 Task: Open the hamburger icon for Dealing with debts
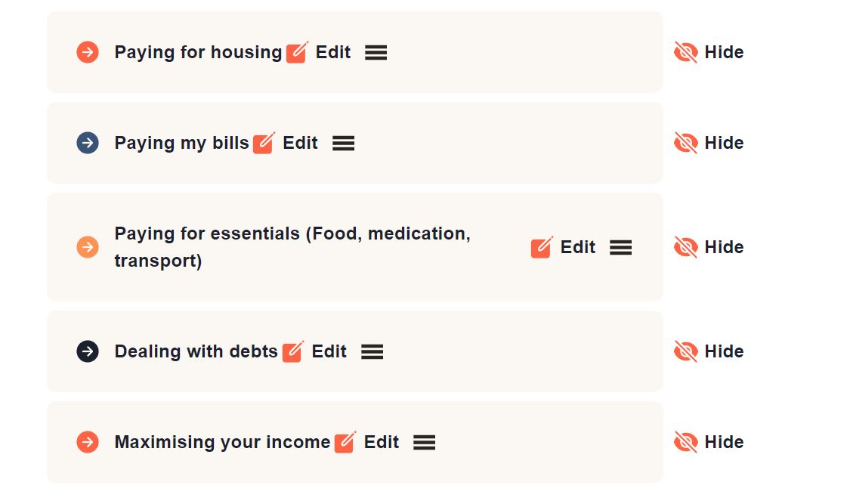(372, 351)
